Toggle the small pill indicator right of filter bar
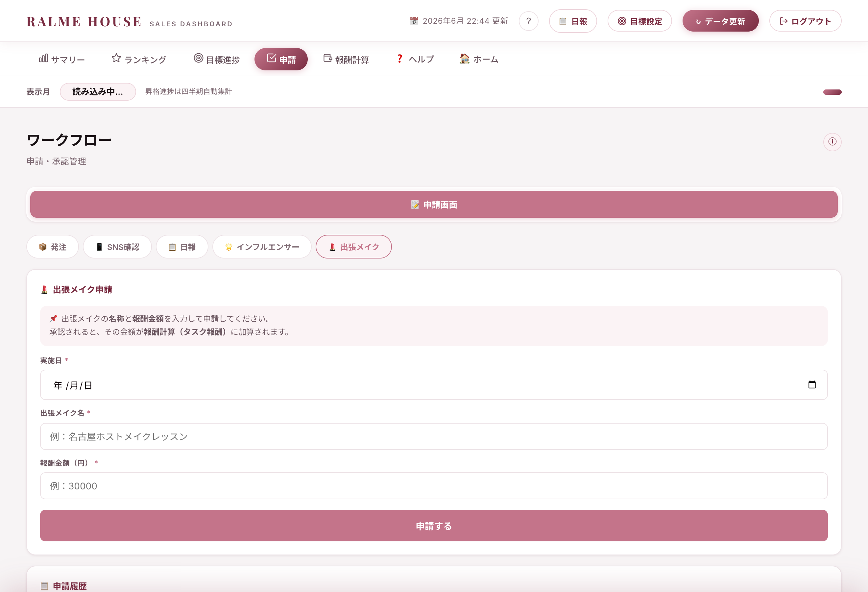The height and width of the screenshot is (592, 868). click(832, 92)
